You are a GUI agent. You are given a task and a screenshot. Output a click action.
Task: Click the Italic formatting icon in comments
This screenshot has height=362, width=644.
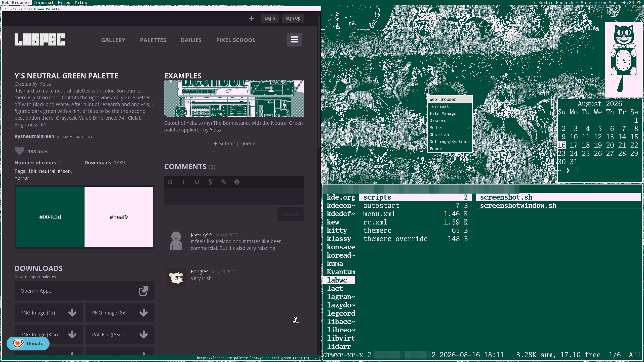click(x=183, y=182)
